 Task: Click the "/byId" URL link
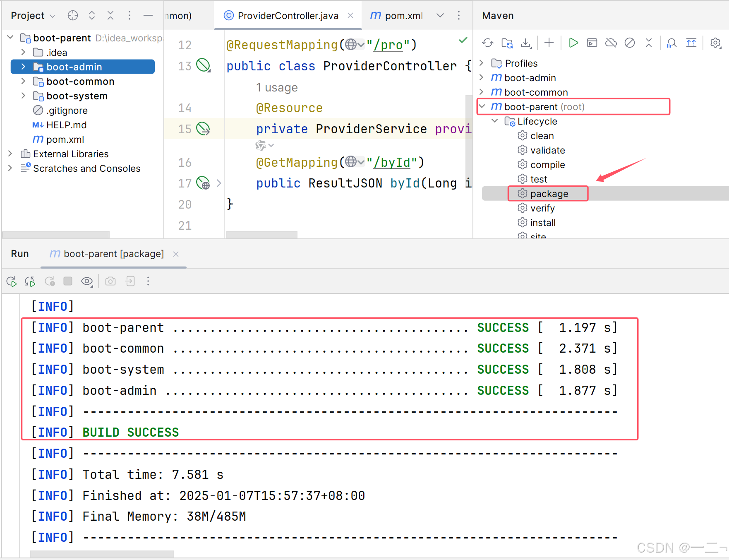click(392, 162)
